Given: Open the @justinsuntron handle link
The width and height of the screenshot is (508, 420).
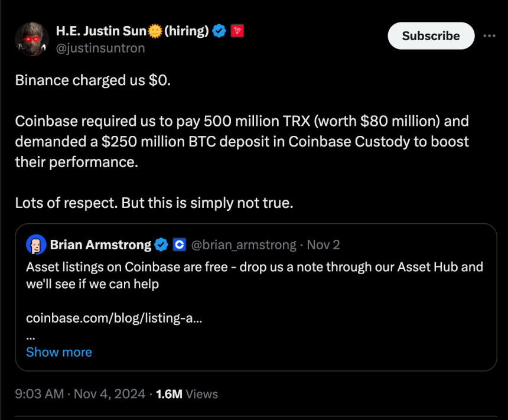Looking at the screenshot, I should click(x=100, y=48).
